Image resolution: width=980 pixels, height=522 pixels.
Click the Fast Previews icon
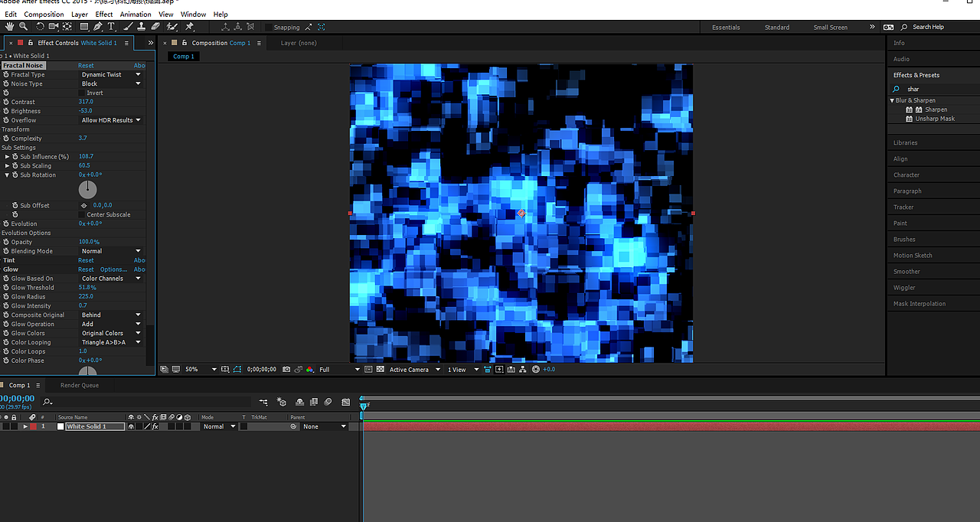498,369
